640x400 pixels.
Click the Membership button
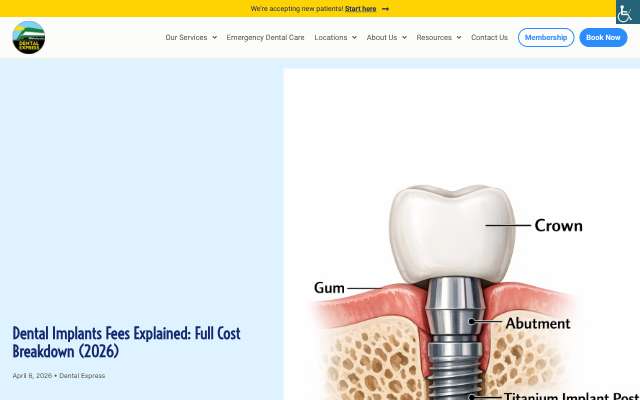tap(546, 38)
